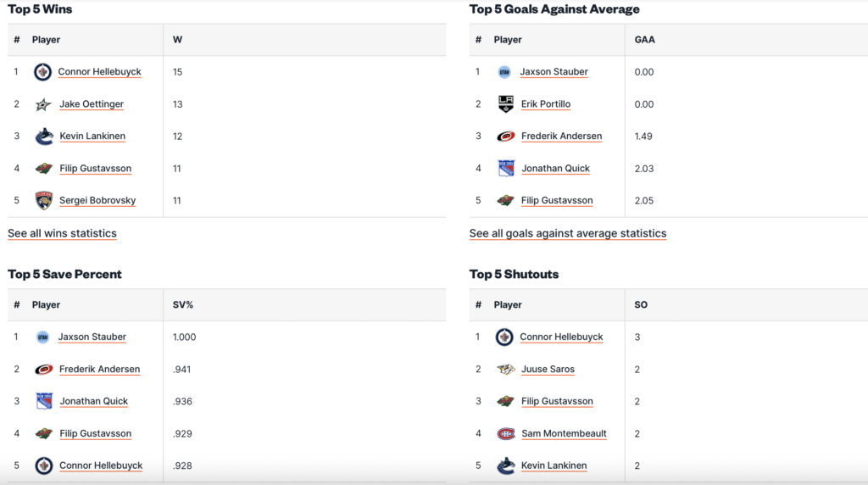Click the Nashville Predators logo beside Juuse Saros

(x=505, y=370)
